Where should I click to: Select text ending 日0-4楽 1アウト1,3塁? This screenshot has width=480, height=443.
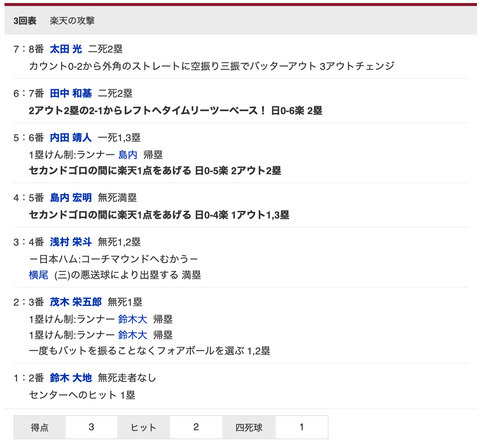[159, 215]
